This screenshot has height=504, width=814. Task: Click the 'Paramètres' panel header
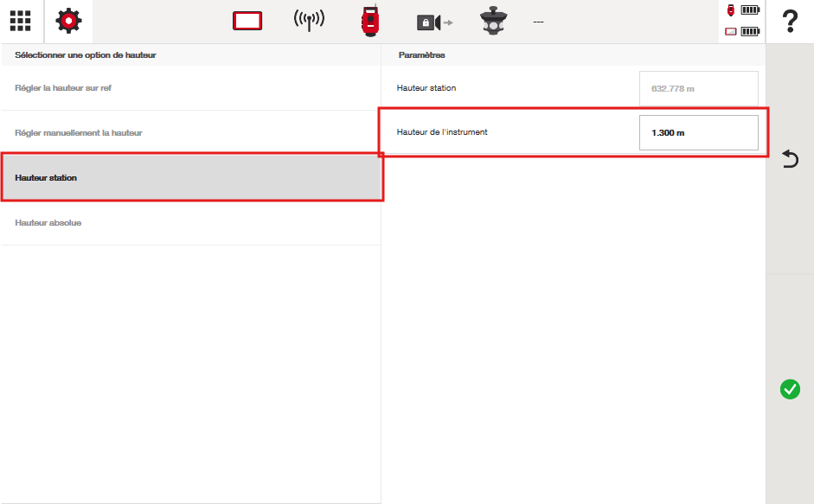tap(422, 55)
